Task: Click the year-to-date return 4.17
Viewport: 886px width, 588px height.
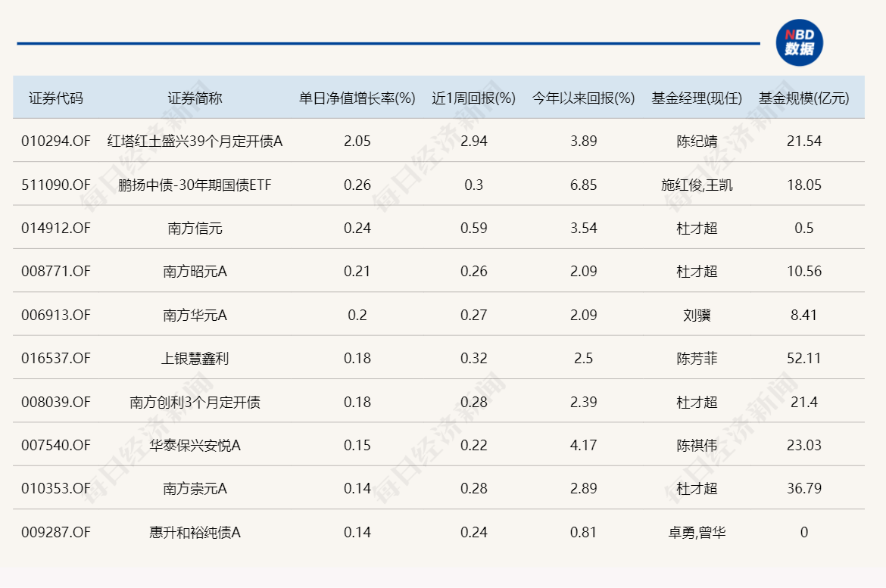Action: click(x=583, y=445)
